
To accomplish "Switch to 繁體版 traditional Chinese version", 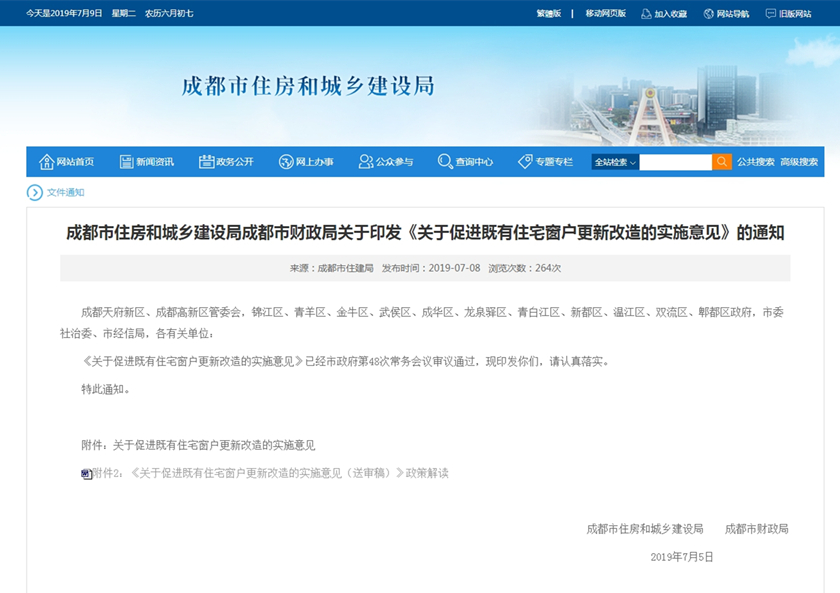I will point(549,14).
